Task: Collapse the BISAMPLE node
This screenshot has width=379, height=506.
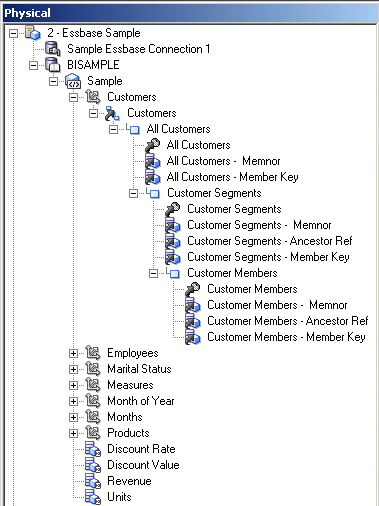Action: tap(33, 65)
